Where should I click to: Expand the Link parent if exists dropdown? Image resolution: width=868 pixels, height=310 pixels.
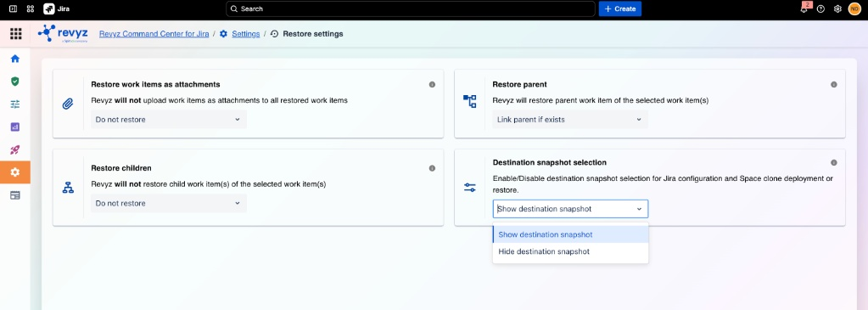click(x=569, y=119)
